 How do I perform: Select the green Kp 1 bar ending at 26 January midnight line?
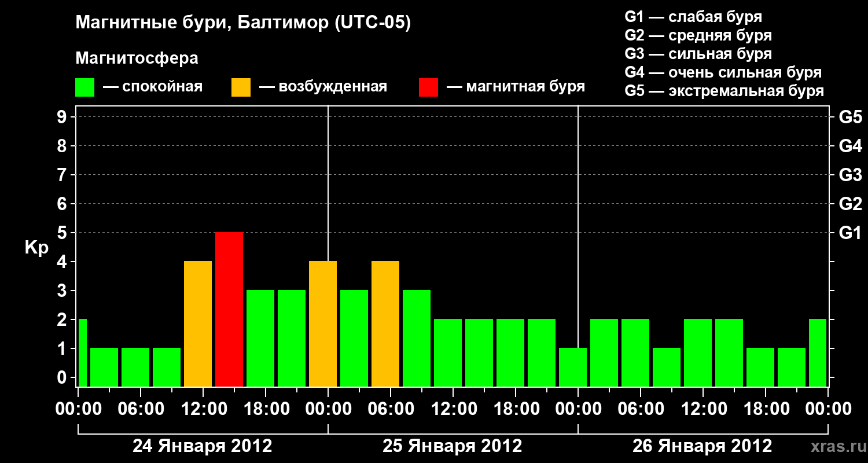pos(573,368)
